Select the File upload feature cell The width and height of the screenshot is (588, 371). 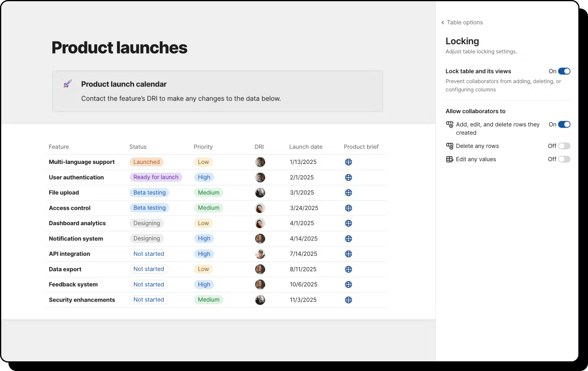click(x=64, y=193)
